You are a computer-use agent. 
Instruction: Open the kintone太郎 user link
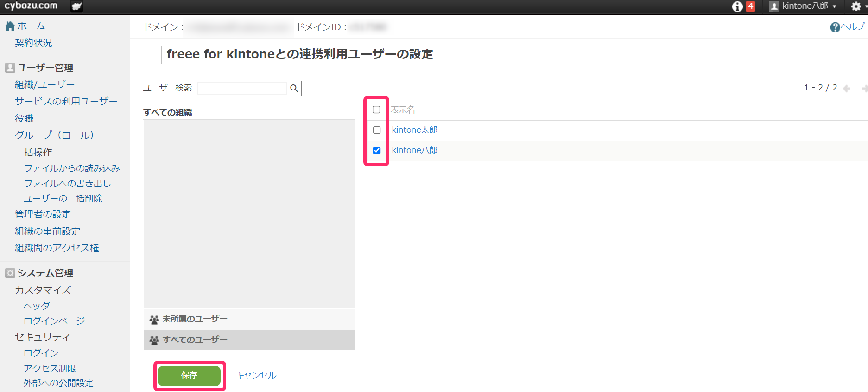point(415,130)
